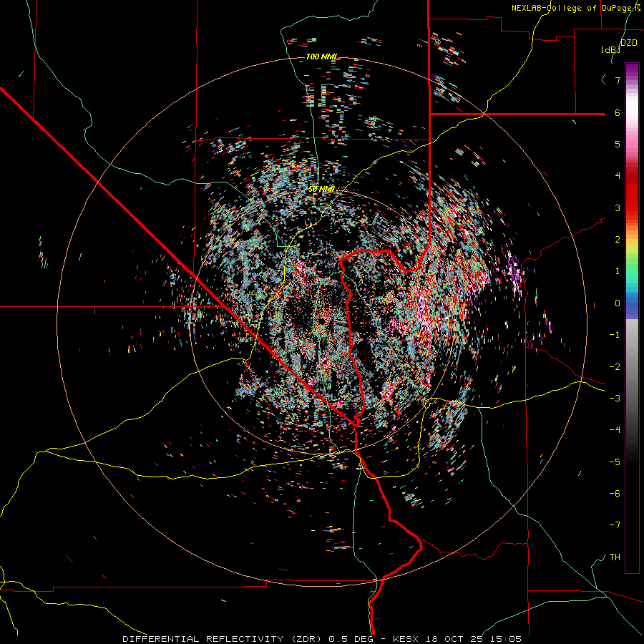Click the -7 value on color scale
This screenshot has width=644, height=644.
click(x=615, y=525)
